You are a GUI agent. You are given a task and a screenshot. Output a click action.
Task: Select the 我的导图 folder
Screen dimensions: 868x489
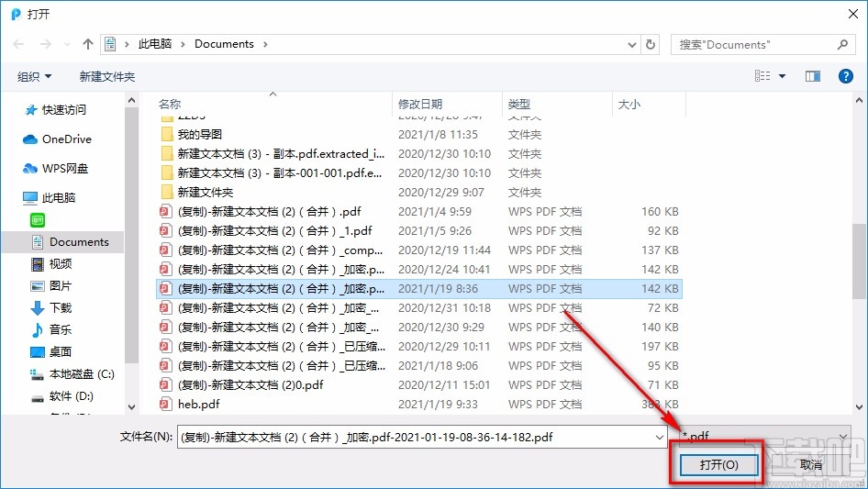[419, 135]
